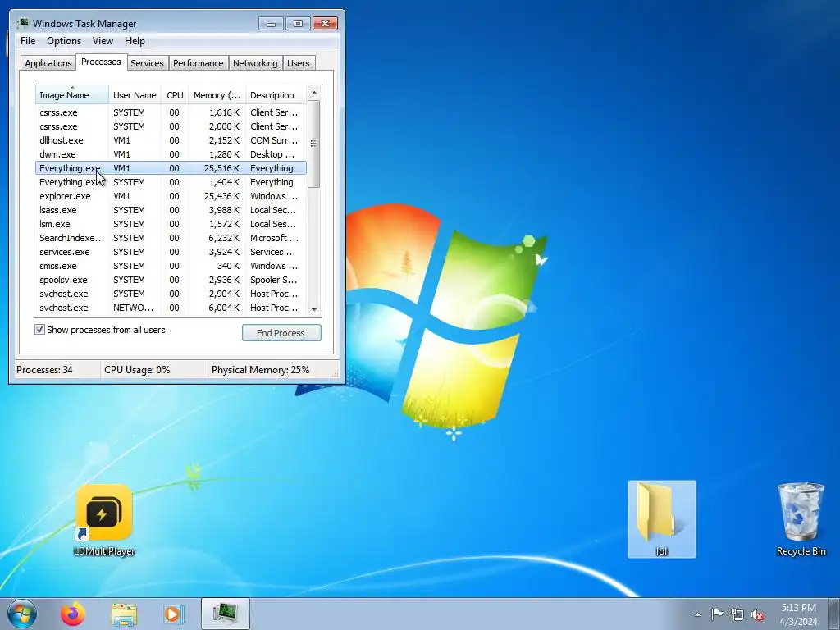This screenshot has height=630, width=840.
Task: Click the Task Manager taskbar button
Action: [226, 614]
